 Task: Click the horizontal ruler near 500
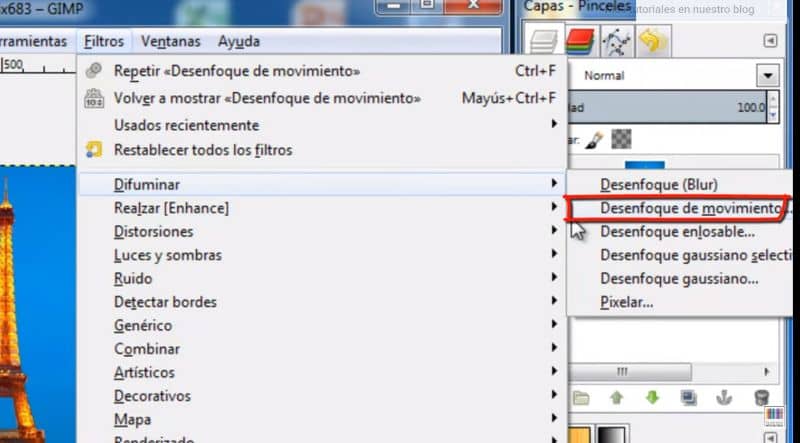click(x=38, y=65)
